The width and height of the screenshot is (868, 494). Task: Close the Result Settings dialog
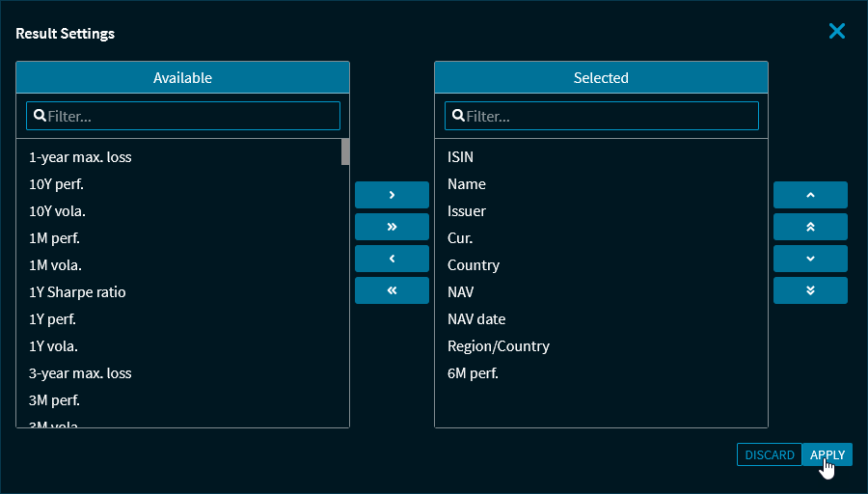coord(836,31)
